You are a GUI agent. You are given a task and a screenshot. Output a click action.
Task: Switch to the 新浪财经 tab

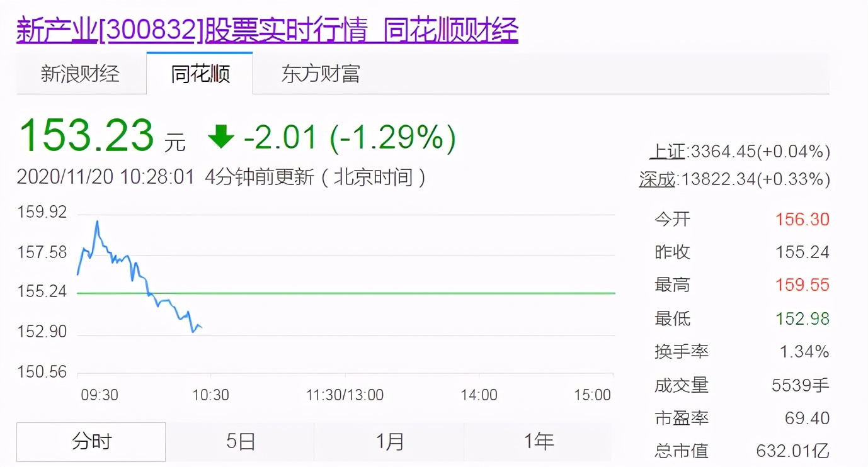[81, 74]
